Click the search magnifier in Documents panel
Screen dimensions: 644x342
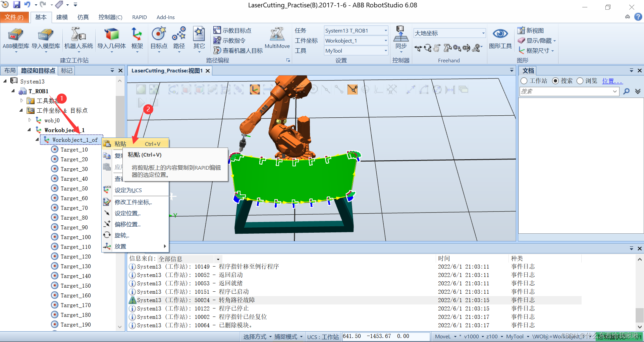pos(626,91)
